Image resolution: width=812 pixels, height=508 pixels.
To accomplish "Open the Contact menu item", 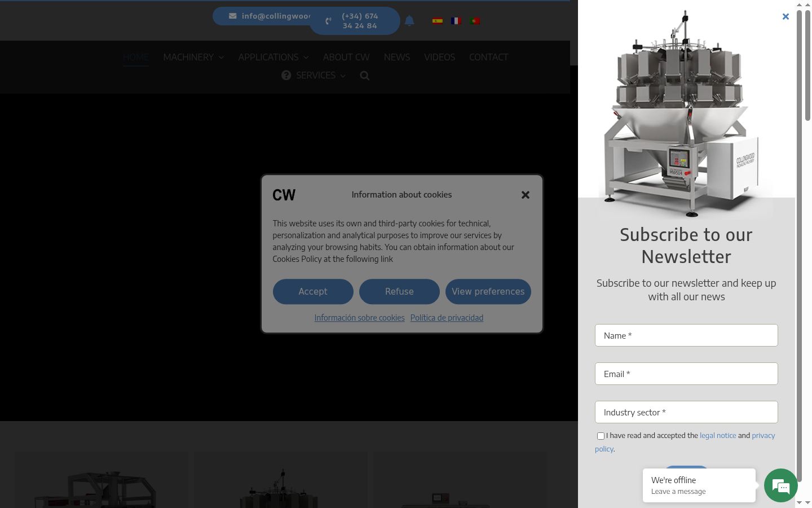I will pyautogui.click(x=489, y=57).
